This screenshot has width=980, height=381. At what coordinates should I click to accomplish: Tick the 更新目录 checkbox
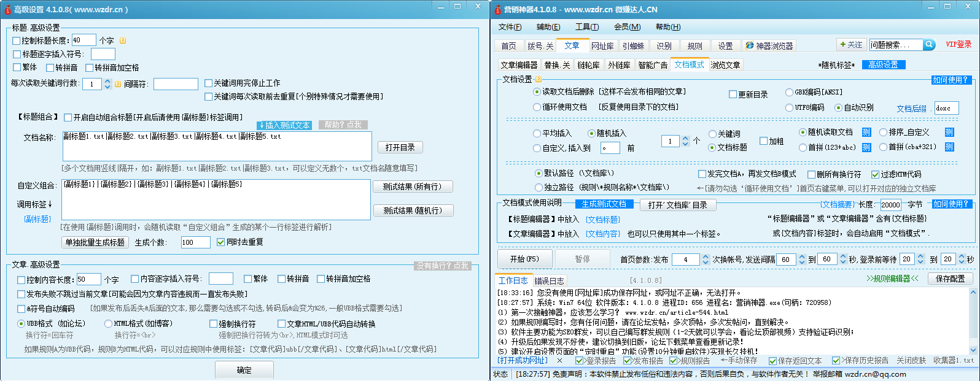(733, 94)
